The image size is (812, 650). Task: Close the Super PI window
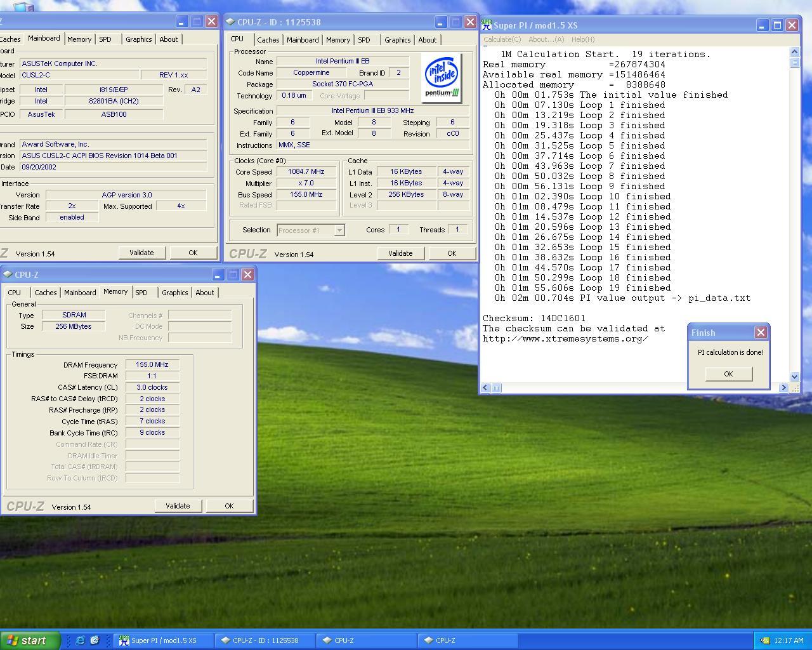tap(792, 25)
